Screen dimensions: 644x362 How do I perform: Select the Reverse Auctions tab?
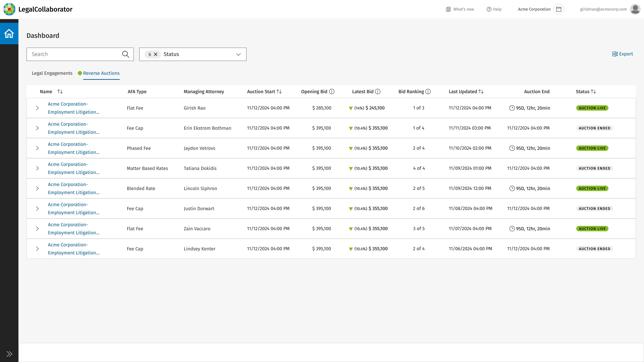pyautogui.click(x=101, y=73)
